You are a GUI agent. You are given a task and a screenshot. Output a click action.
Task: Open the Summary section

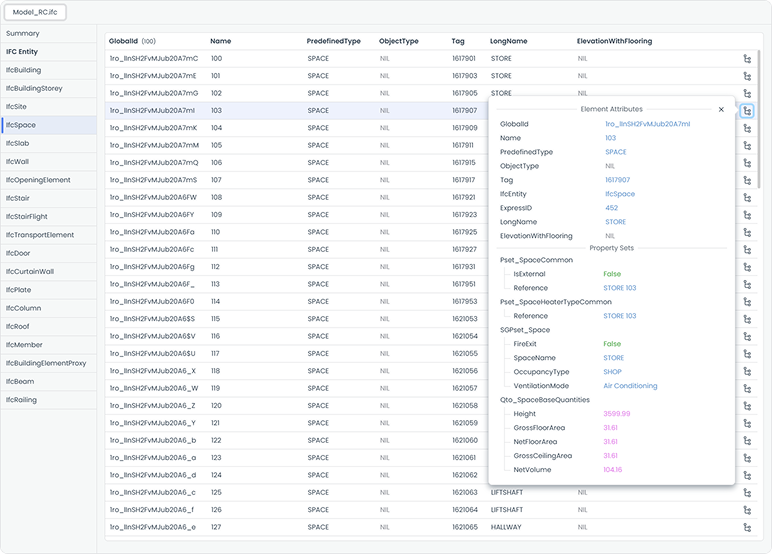click(23, 33)
